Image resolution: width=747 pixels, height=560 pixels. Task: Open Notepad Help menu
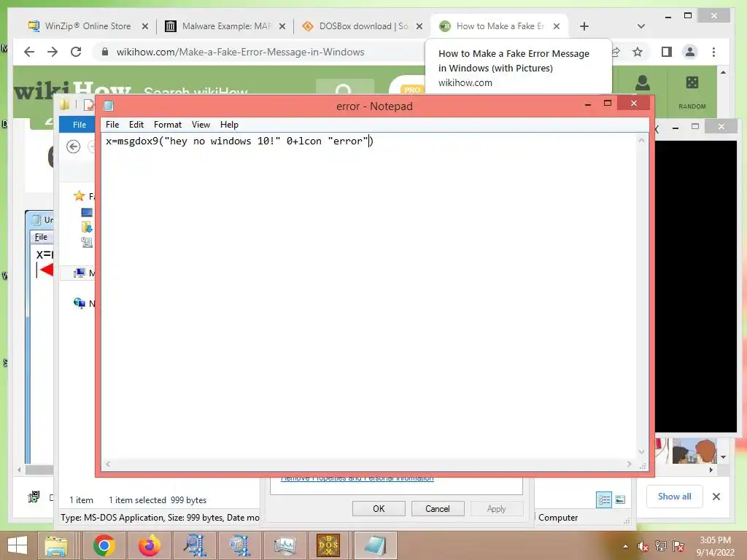coord(229,125)
